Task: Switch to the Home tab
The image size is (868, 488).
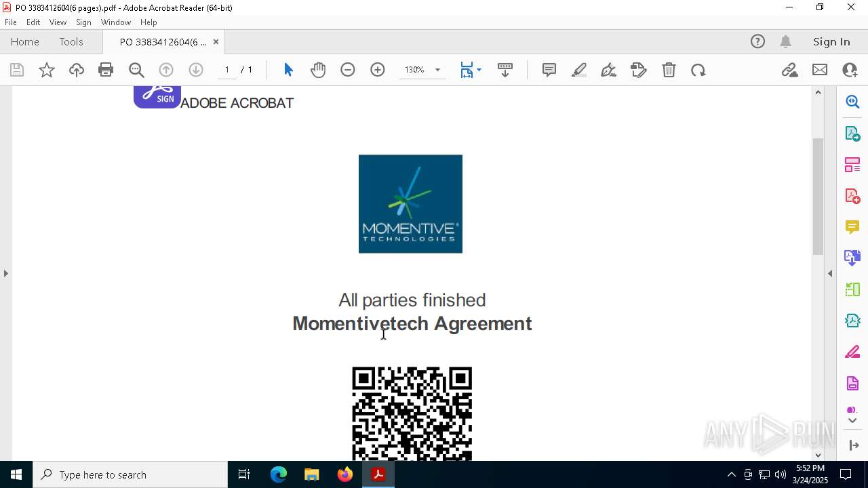Action: point(25,41)
